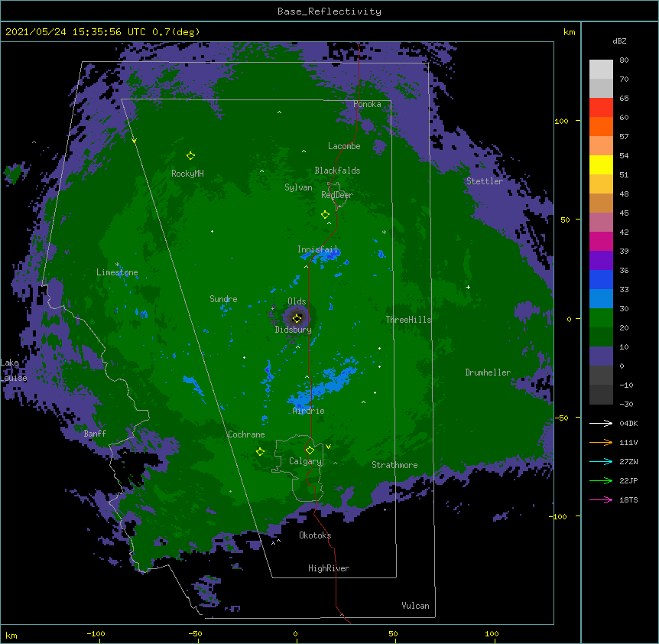
Task: Click the magenta 18TS arrow in the legend
Action: [601, 499]
